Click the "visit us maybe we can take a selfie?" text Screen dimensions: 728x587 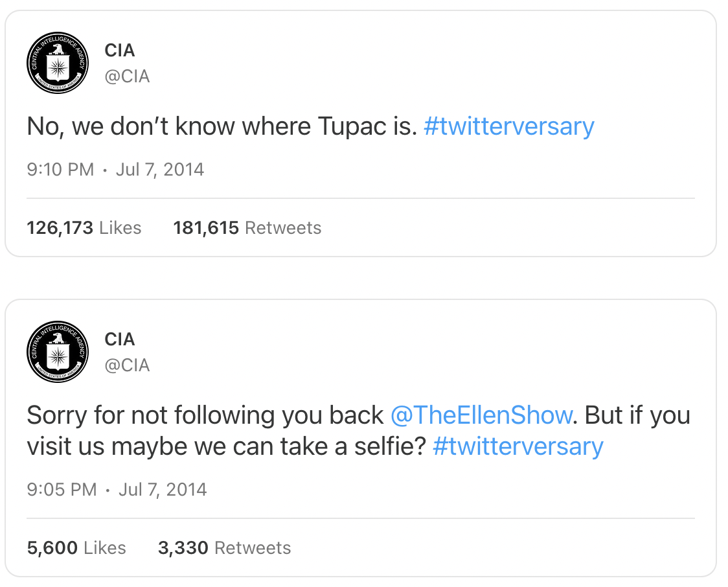tap(225, 446)
